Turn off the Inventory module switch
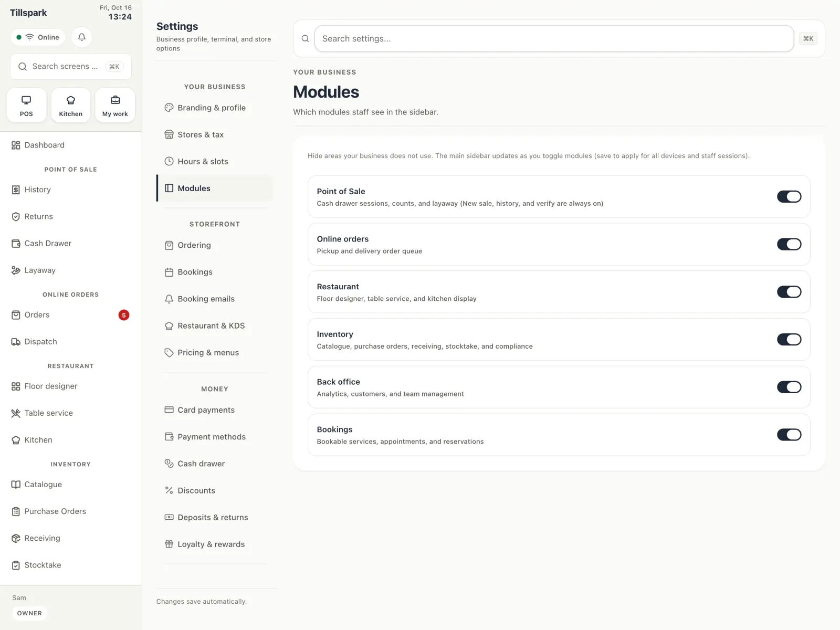 click(789, 339)
